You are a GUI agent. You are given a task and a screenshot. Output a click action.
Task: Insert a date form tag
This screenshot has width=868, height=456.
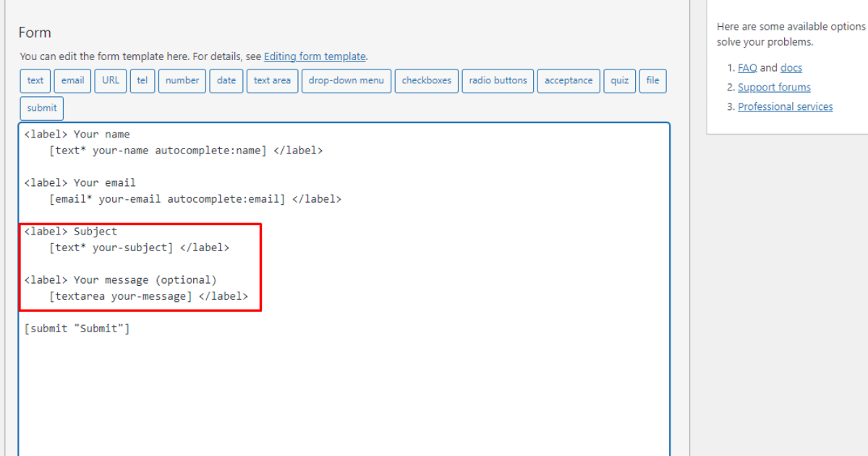pos(226,80)
